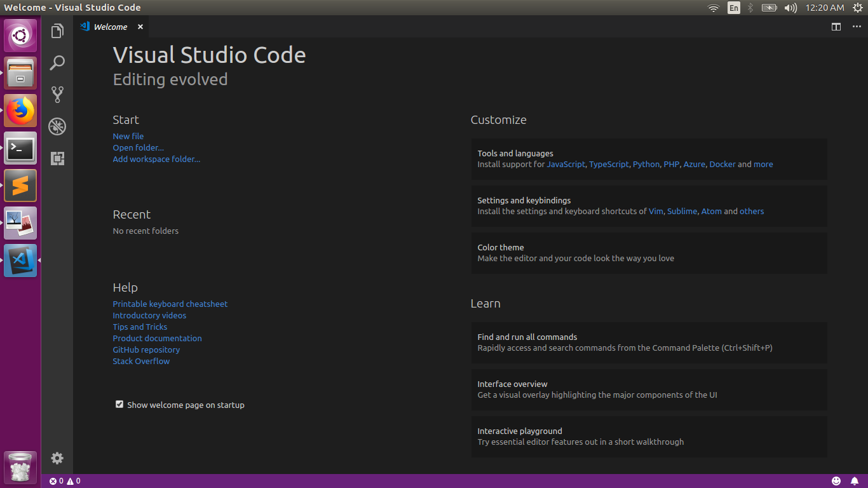
Task: Send feedback via the smiley icon
Action: pyautogui.click(x=836, y=481)
